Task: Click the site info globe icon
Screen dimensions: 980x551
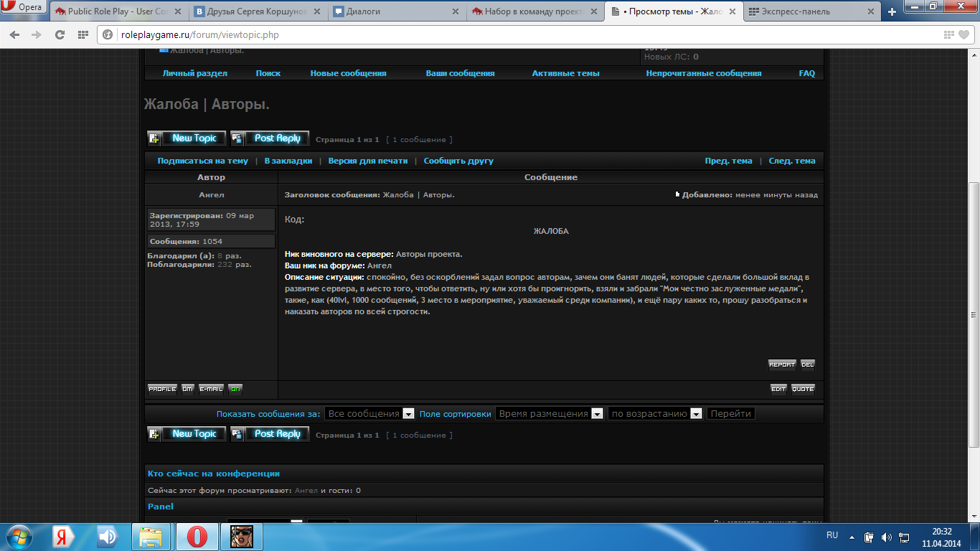Action: [x=108, y=34]
